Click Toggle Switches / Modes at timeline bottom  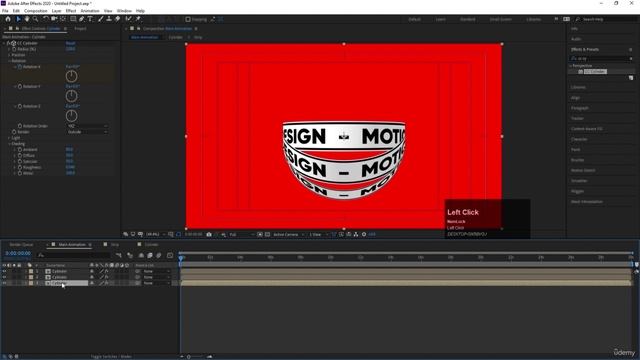[111, 356]
